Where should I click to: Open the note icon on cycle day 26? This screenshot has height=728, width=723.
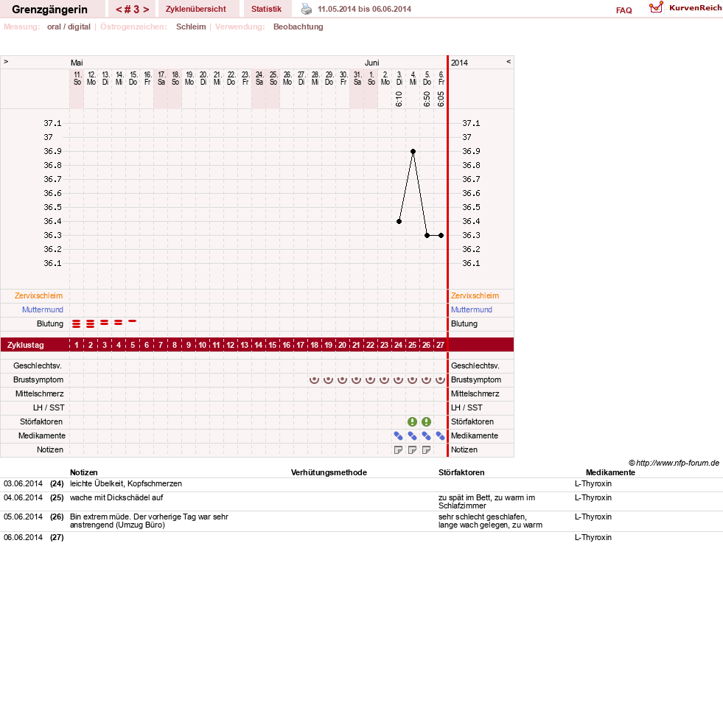tap(426, 450)
